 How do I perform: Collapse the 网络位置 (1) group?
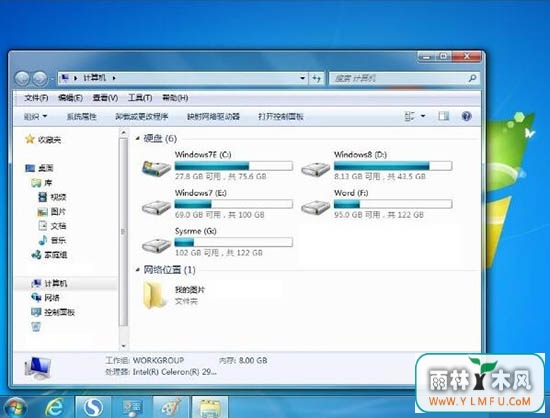point(138,270)
